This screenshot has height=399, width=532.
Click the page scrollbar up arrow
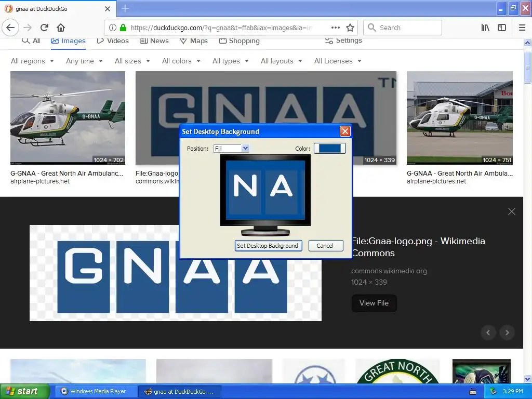click(528, 43)
